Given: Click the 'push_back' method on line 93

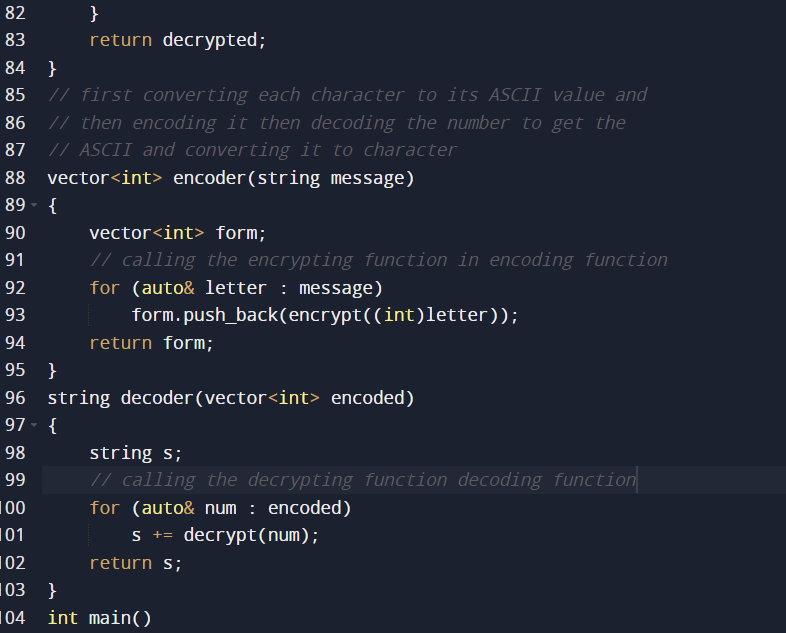Looking at the screenshot, I should pyautogui.click(x=231, y=315).
